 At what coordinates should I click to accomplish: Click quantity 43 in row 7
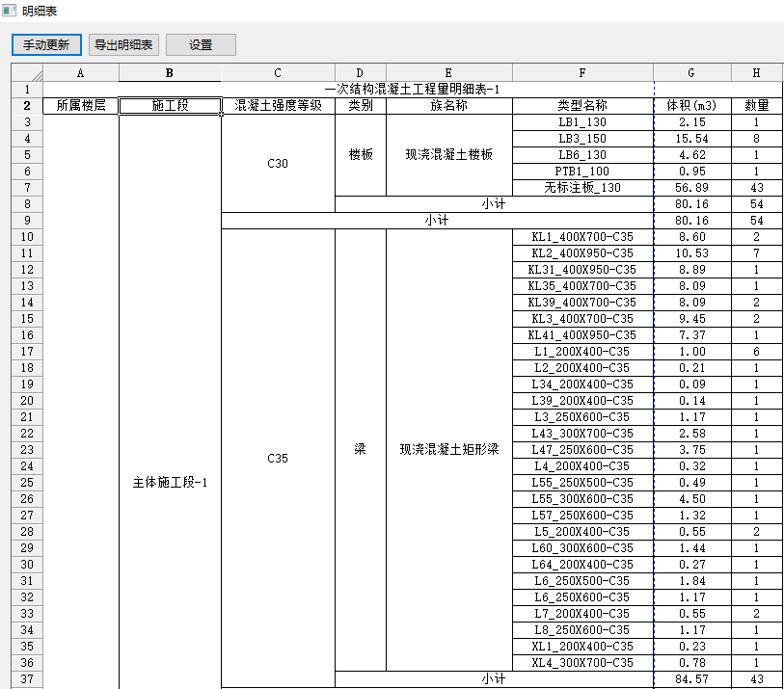point(756,188)
